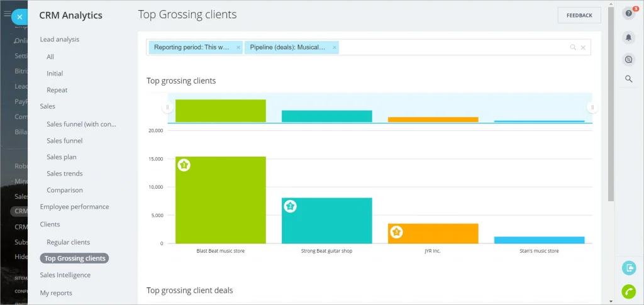This screenshot has height=305, width=644.
Task: Clear all filters with the X icon
Action: [583, 47]
